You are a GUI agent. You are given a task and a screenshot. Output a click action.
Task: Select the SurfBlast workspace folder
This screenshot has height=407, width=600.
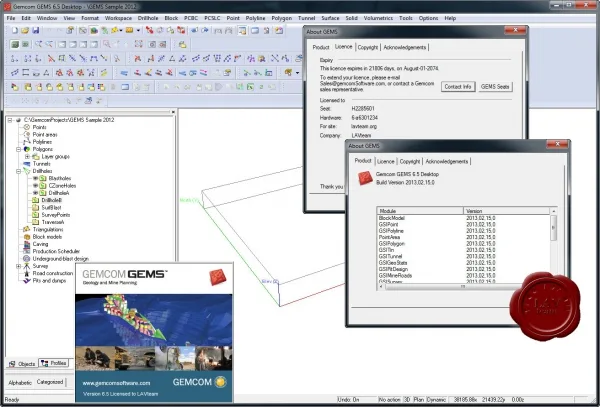coord(51,207)
